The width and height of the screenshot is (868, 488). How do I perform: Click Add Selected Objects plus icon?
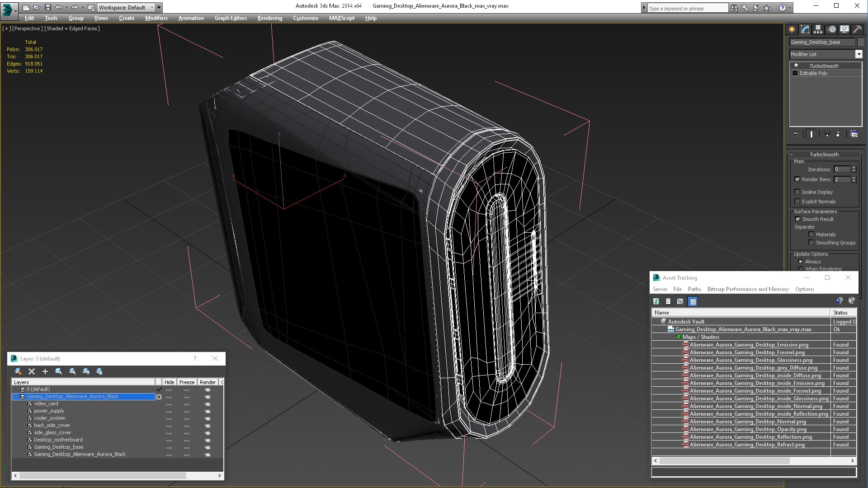pos(45,371)
